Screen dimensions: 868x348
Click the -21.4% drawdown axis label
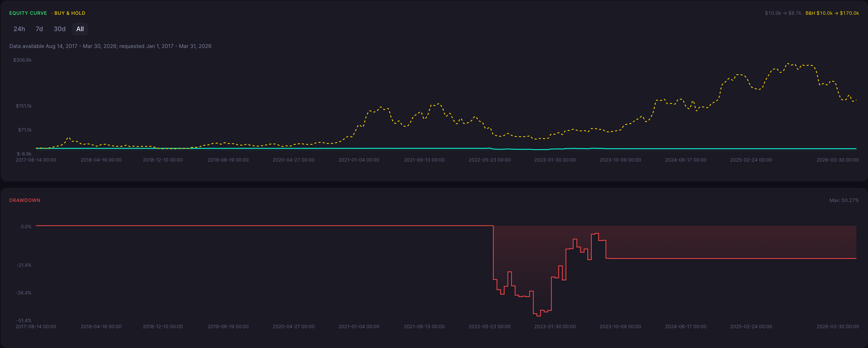(24, 265)
